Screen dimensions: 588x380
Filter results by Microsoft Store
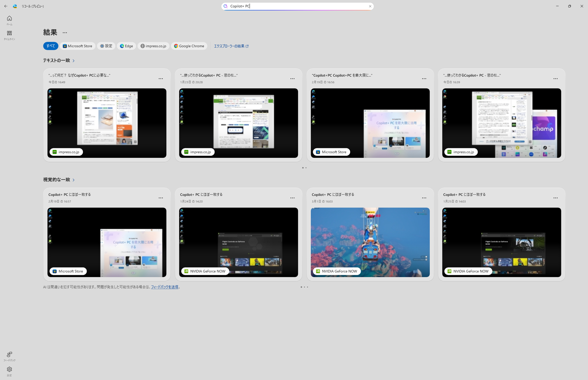77,46
